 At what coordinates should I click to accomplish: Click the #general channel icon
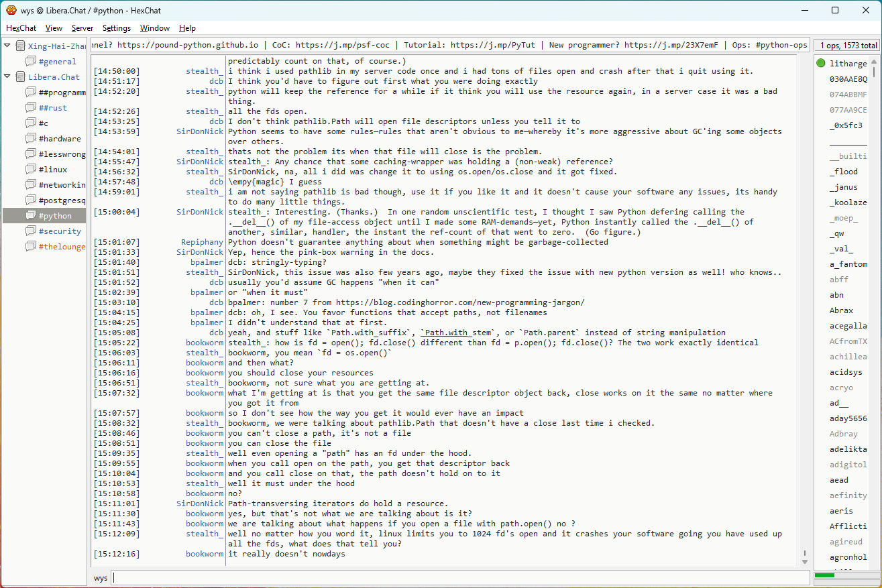click(x=31, y=62)
